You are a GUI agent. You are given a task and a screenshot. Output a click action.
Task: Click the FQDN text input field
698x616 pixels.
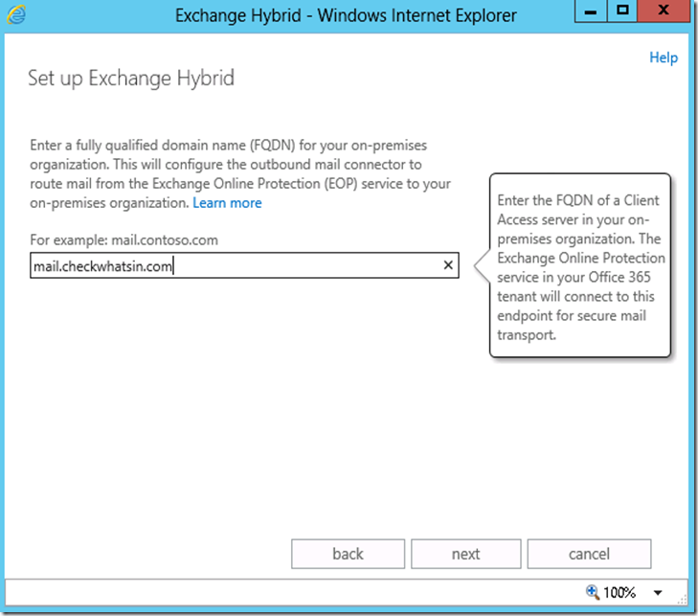point(244,265)
